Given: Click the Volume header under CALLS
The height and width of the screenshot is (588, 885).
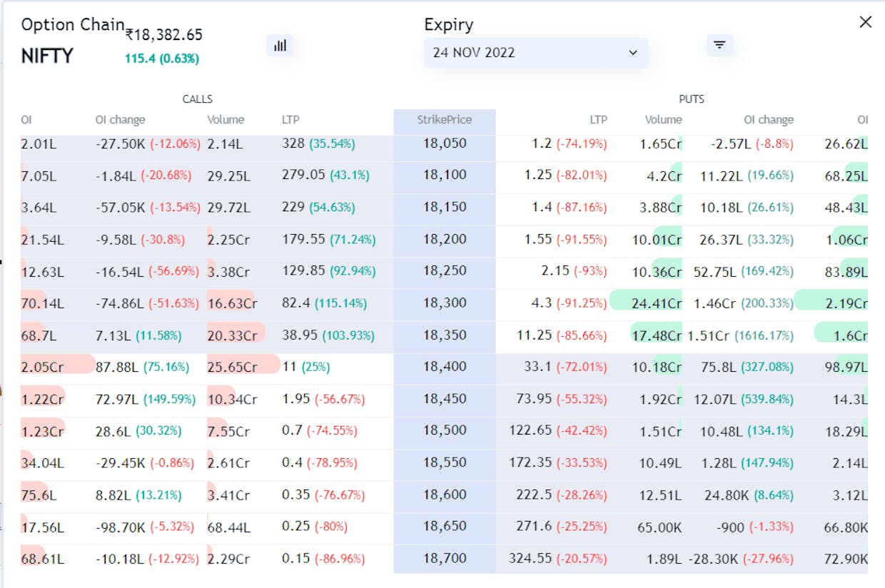Looking at the screenshot, I should [x=226, y=120].
